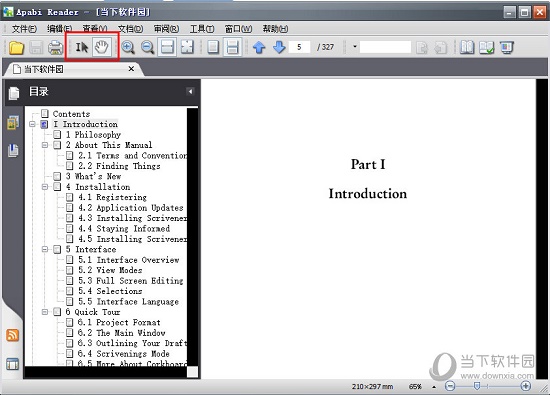The image size is (550, 395).
Task: Click the page number input field
Action: pos(299,47)
